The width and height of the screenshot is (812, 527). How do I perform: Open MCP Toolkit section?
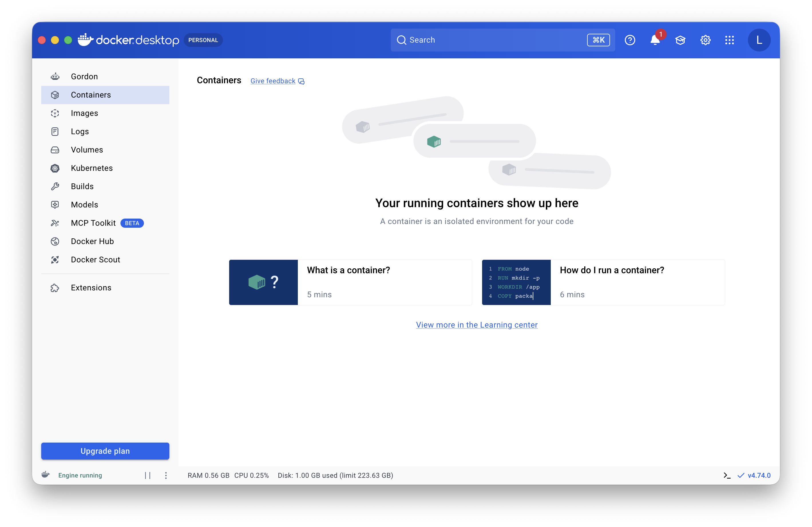click(x=105, y=223)
